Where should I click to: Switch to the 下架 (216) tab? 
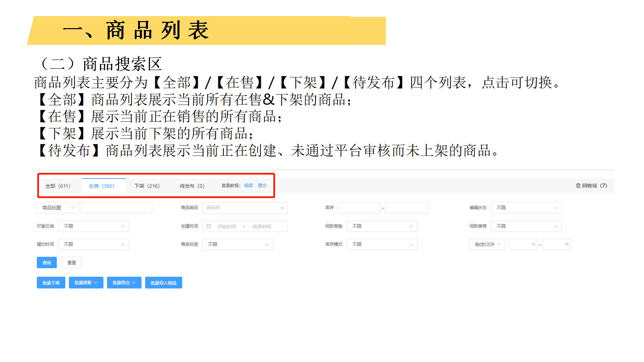(147, 186)
